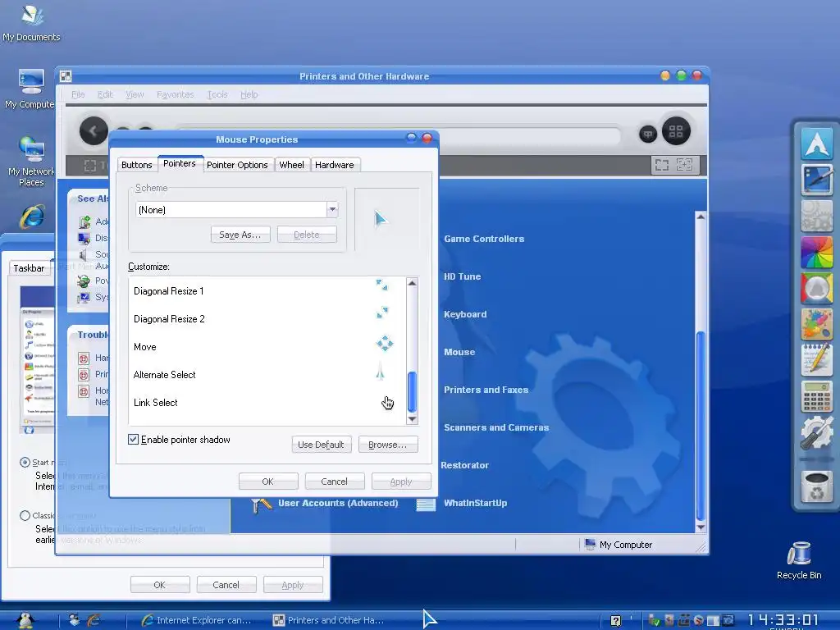
Task: Click the Customize list scroll down arrow
Action: (x=412, y=419)
